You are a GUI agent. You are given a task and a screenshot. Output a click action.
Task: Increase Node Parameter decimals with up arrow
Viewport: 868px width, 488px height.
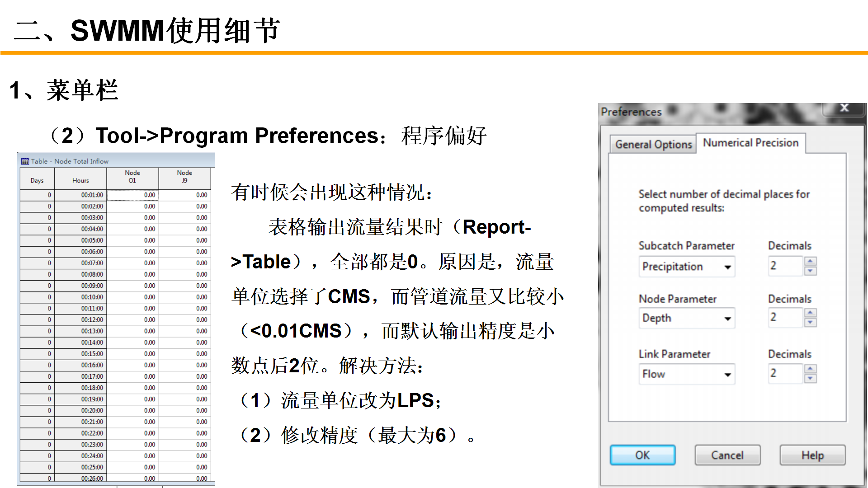(x=810, y=313)
